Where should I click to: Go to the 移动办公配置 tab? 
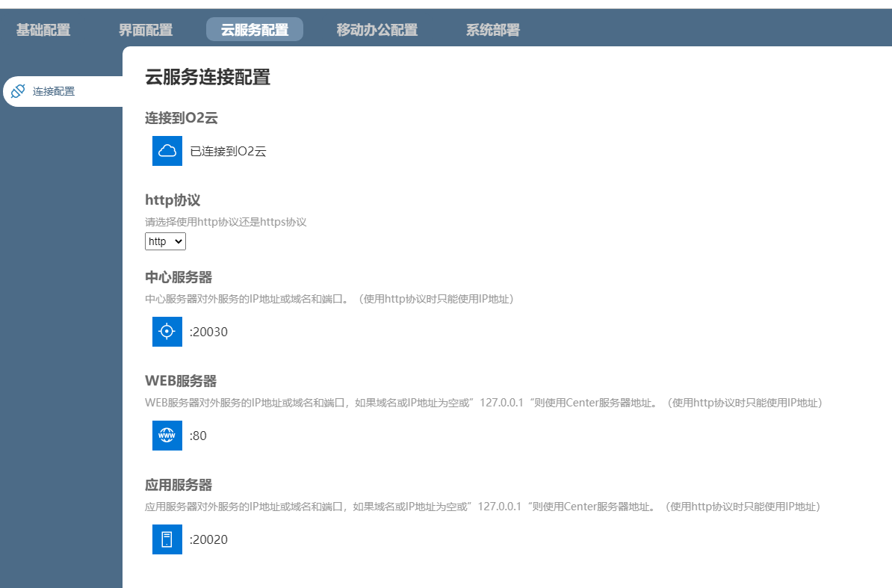pos(377,30)
